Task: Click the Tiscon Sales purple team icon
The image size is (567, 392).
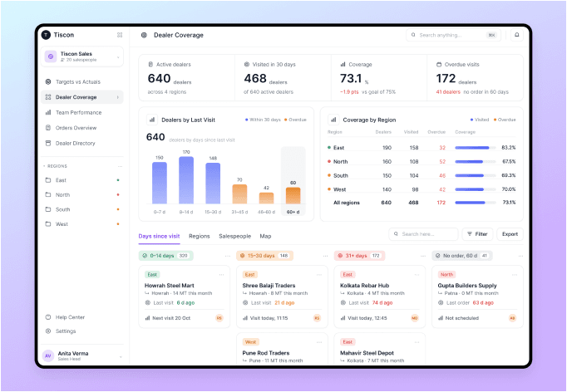Action: pos(51,56)
